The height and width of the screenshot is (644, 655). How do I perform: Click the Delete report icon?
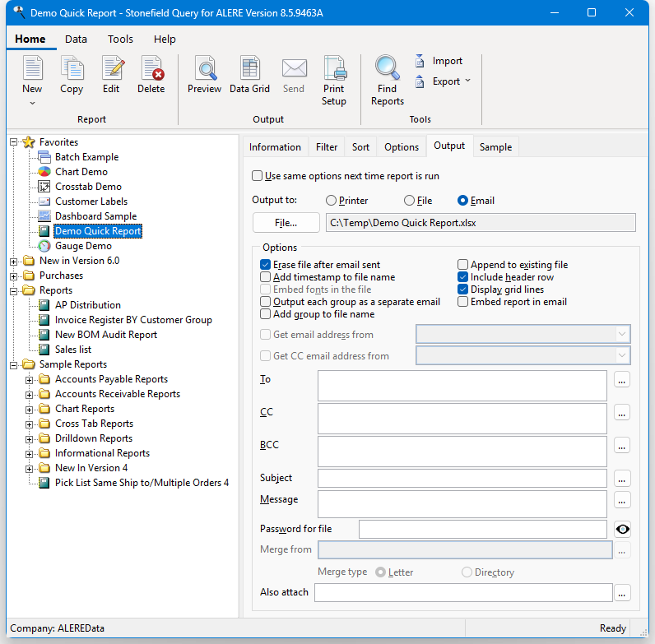pyautogui.click(x=151, y=71)
